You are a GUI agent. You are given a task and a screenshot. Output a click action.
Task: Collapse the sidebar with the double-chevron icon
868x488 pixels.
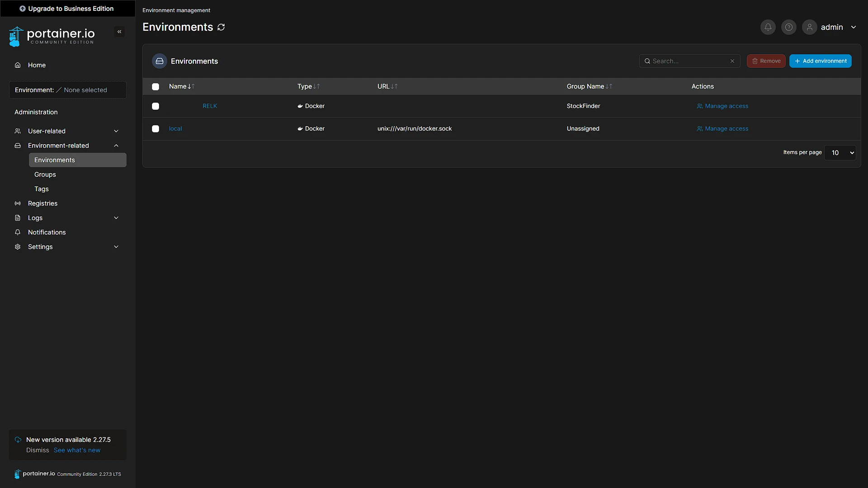119,32
